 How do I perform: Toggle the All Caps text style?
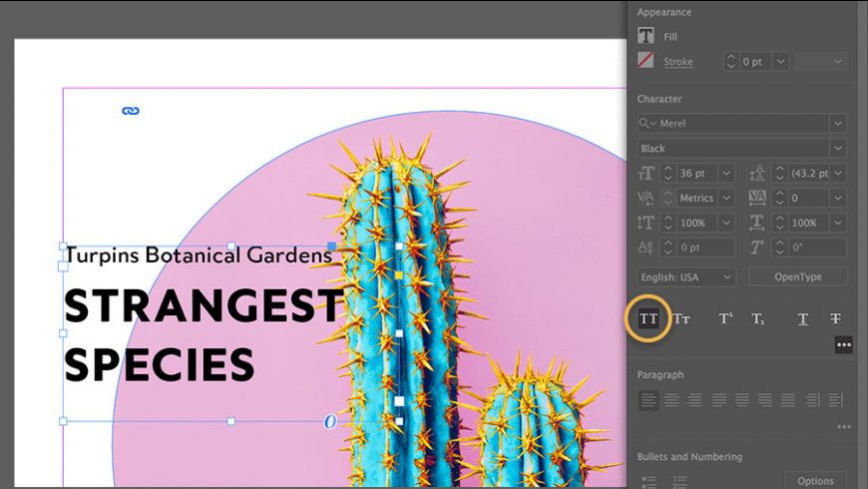point(649,319)
